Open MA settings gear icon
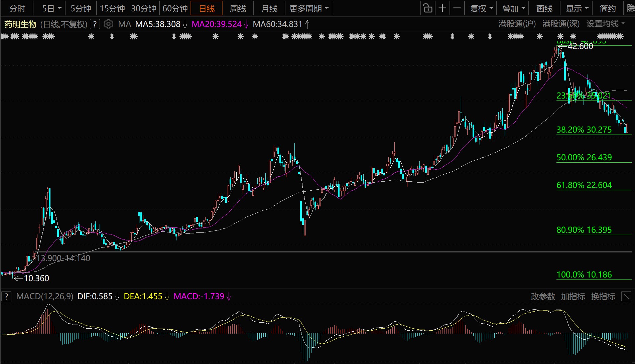The image size is (635, 364). [108, 24]
